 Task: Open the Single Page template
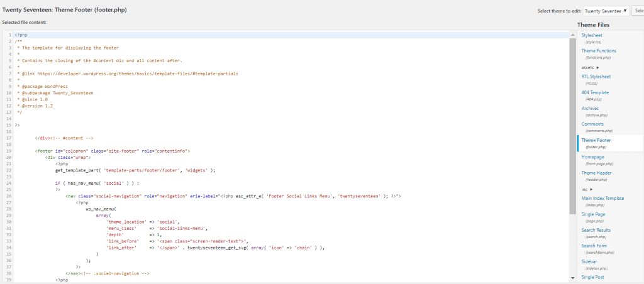[x=594, y=214]
